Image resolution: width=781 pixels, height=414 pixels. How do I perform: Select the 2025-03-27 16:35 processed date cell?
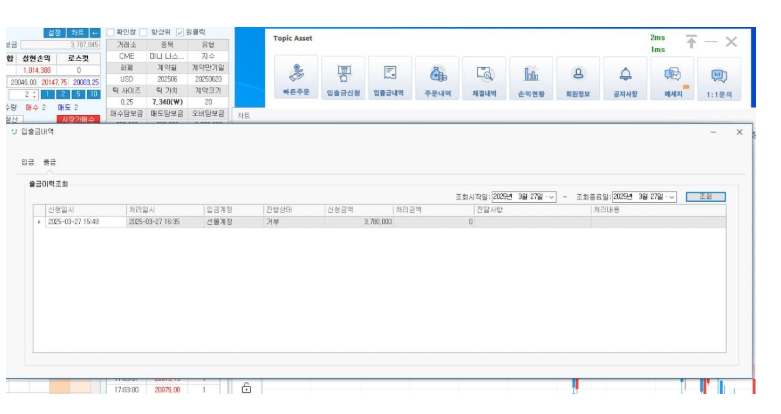[x=165, y=222]
